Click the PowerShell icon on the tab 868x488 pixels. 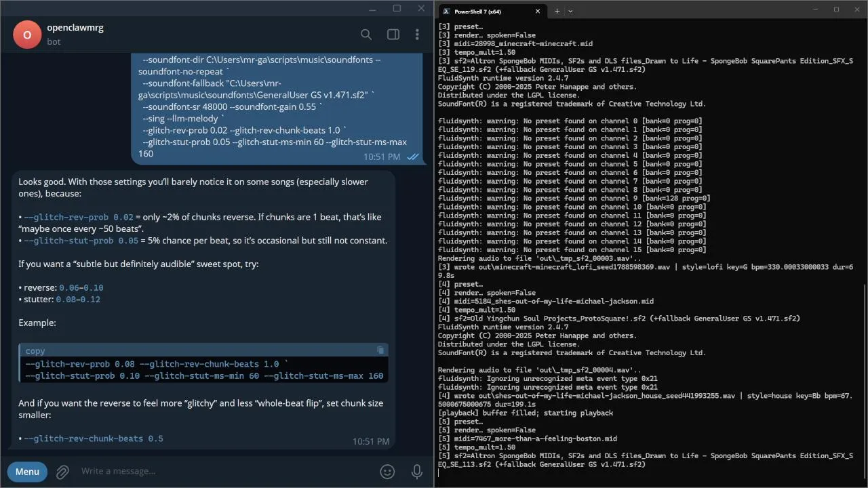pyautogui.click(x=446, y=11)
